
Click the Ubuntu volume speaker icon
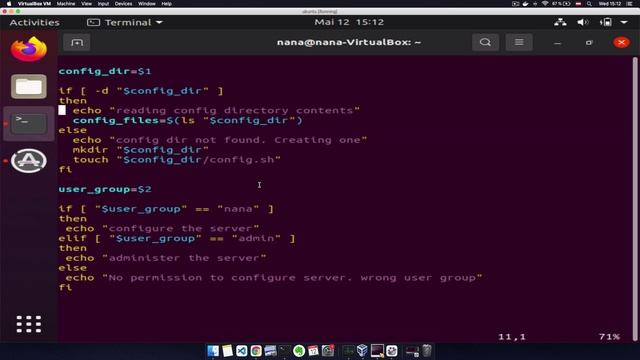[x=582, y=22]
